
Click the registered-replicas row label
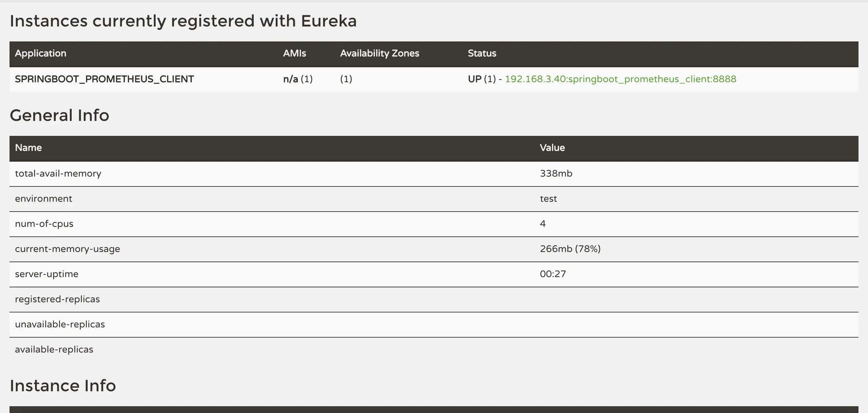point(57,299)
